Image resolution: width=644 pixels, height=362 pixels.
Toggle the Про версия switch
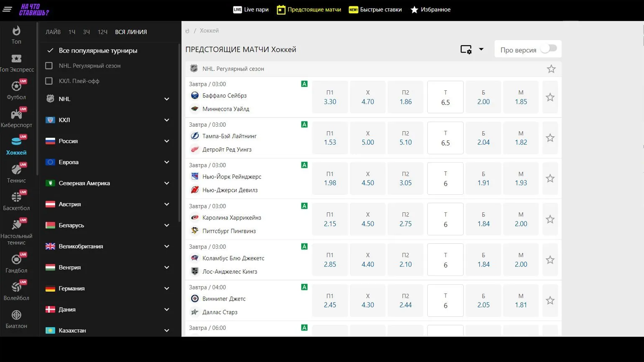point(548,49)
